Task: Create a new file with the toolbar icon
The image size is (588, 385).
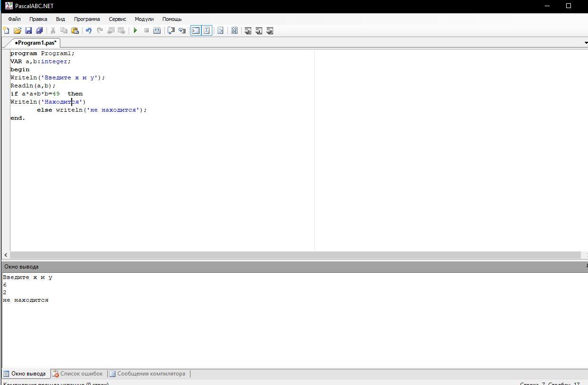Action: click(x=6, y=30)
